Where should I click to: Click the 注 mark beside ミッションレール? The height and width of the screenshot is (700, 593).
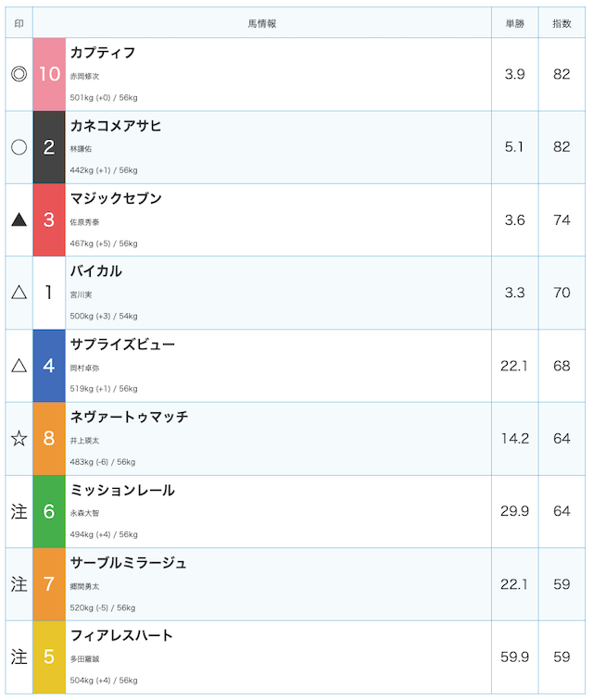pyautogui.click(x=19, y=512)
